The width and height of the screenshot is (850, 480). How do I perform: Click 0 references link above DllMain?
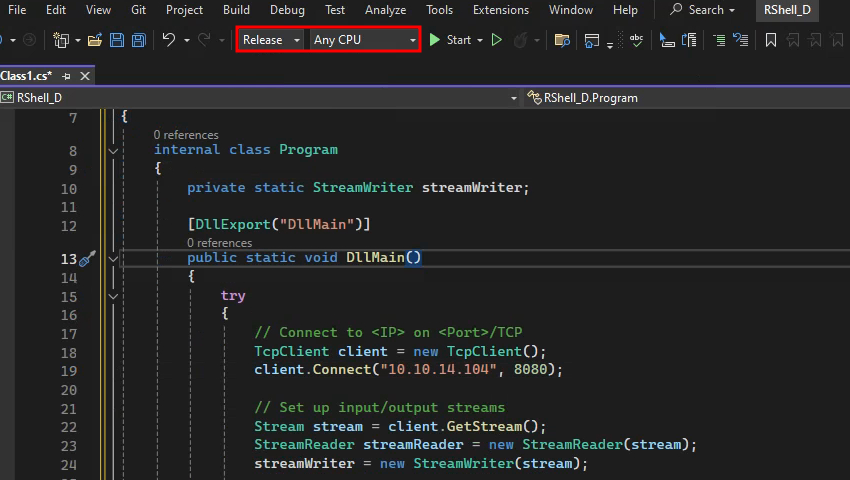coord(219,242)
